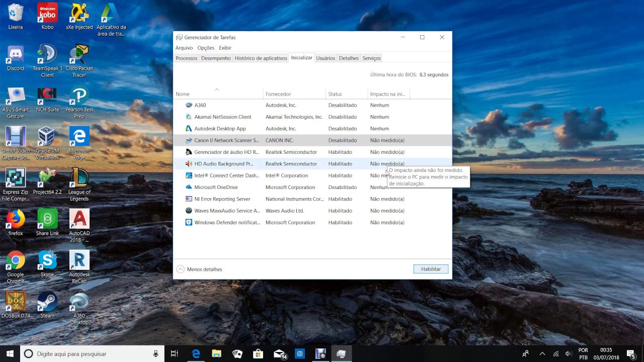Switch to the Usuários tab

point(326,58)
